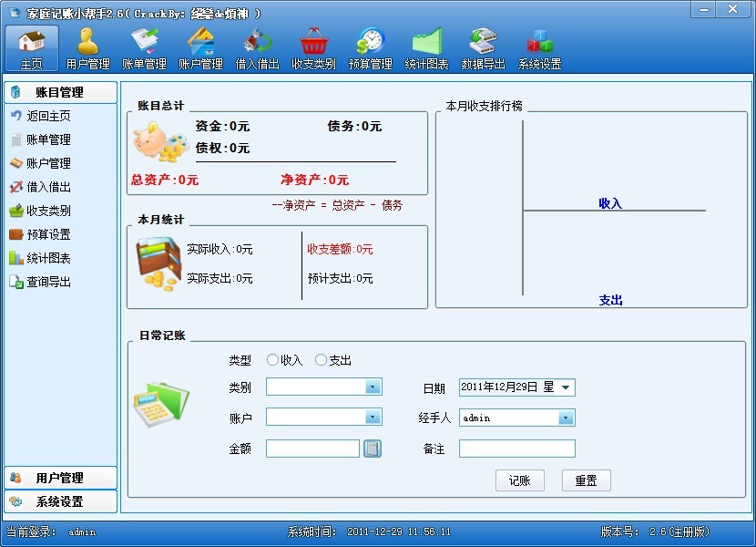Screen dimensions: 756x547
Task: Click the 用户管理 toolbar icon
Action: coord(87,48)
